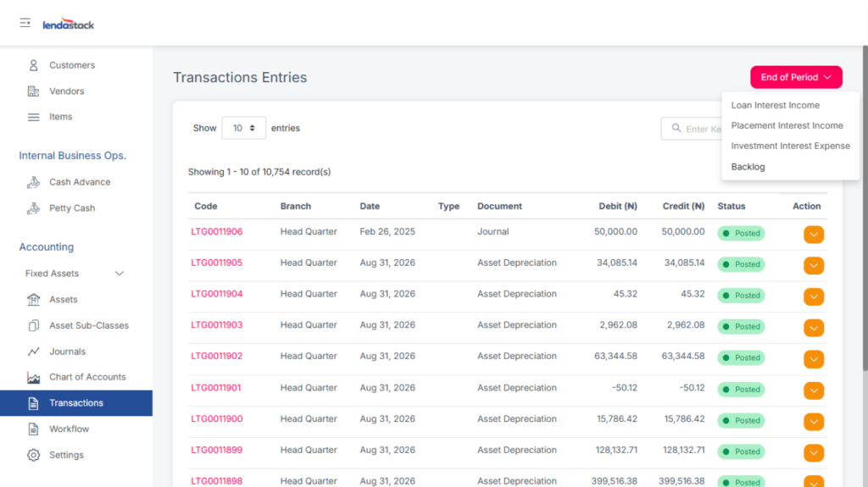Select Loan Interest Income menu option

click(x=775, y=106)
